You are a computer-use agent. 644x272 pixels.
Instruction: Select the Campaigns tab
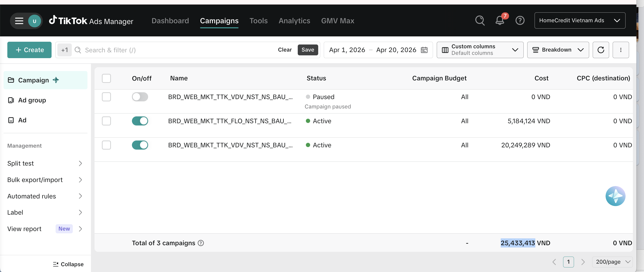click(x=219, y=21)
